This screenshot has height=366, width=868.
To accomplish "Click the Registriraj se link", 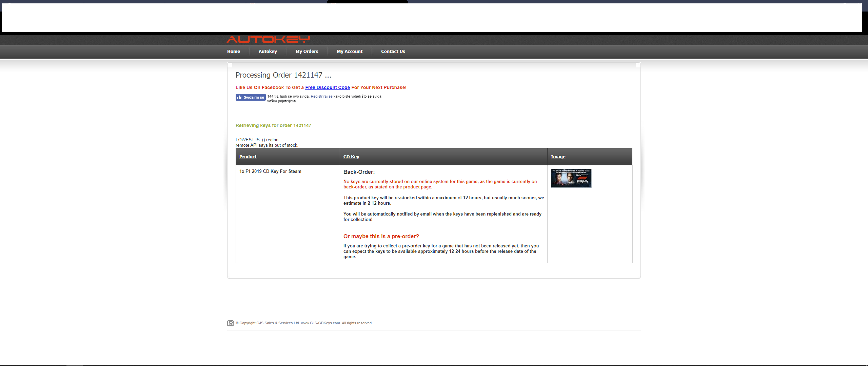I will 321,96.
